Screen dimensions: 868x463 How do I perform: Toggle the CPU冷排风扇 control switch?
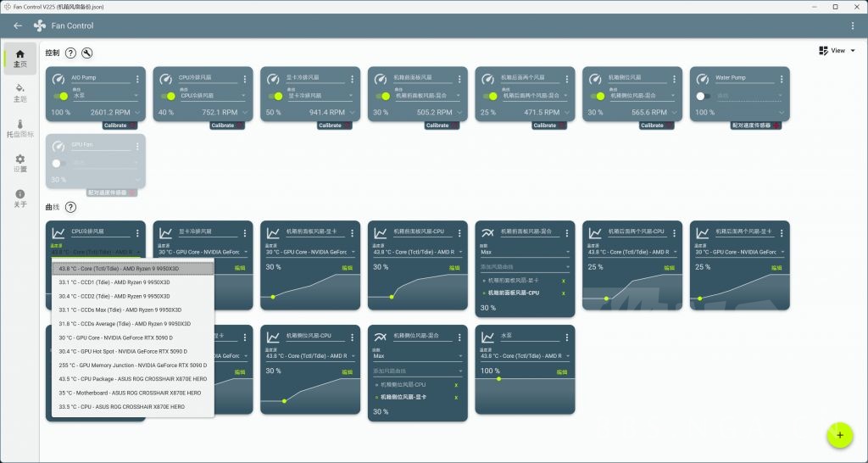pos(168,97)
